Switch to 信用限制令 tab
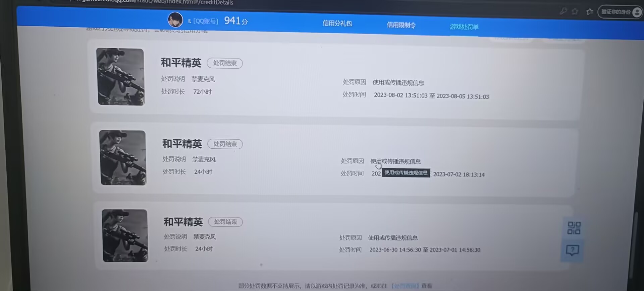This screenshot has height=291, width=644. pos(401,25)
